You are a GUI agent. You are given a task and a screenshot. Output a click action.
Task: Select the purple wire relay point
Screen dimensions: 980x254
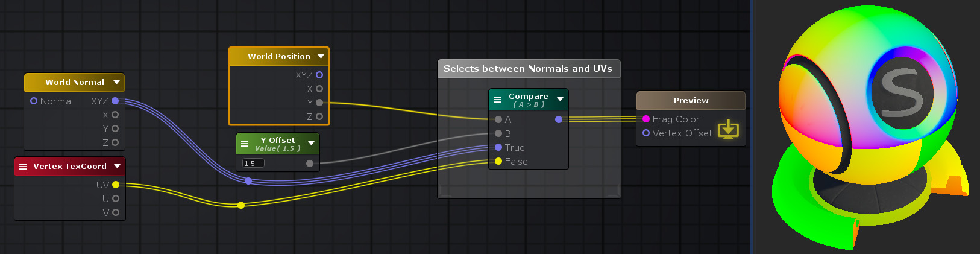(x=248, y=181)
